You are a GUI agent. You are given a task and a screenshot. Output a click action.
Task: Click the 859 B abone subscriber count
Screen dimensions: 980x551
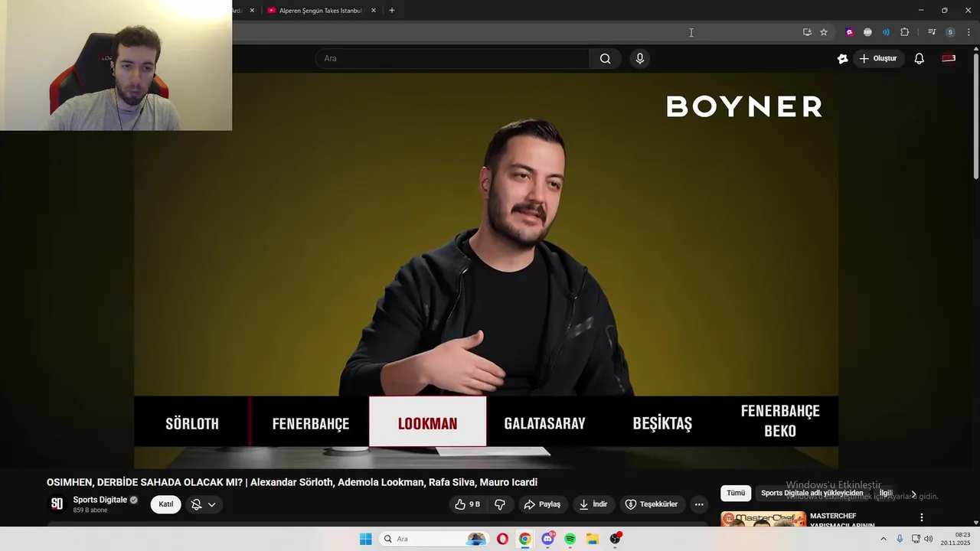point(90,510)
